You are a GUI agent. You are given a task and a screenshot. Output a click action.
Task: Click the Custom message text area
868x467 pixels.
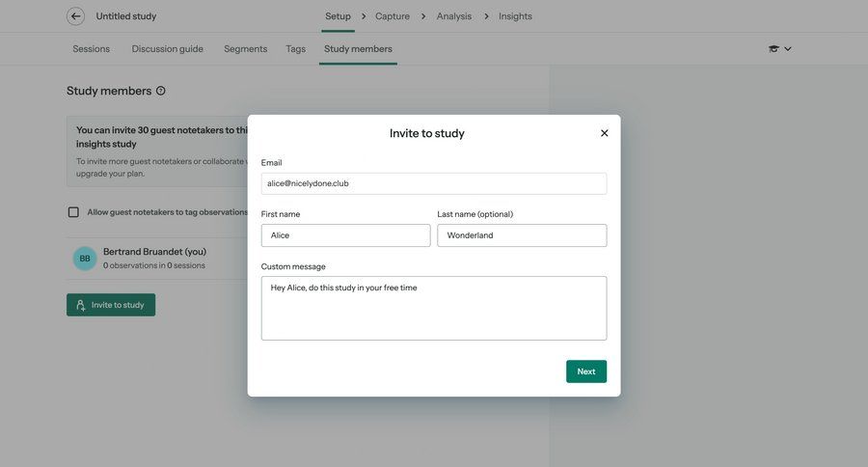point(433,309)
